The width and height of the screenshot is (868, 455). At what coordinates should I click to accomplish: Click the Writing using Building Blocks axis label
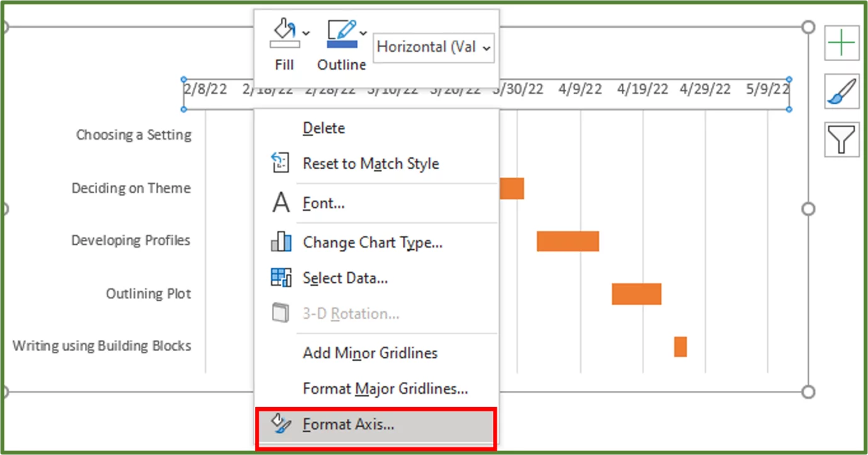[101, 345]
